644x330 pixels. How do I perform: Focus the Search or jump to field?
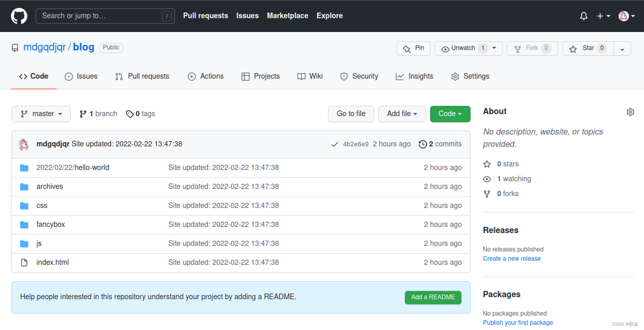pyautogui.click(x=105, y=16)
